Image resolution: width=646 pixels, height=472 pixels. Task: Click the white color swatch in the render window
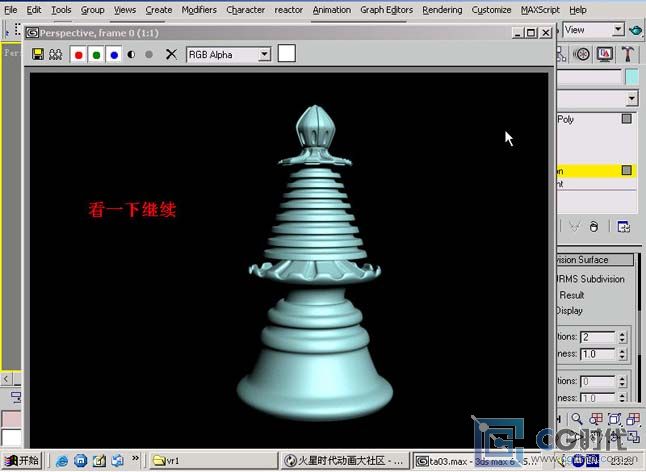[x=287, y=54]
